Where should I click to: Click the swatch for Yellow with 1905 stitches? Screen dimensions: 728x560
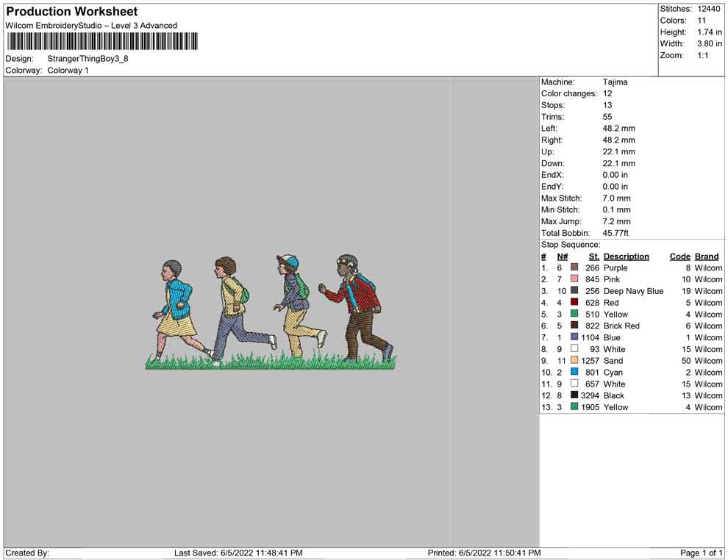[x=574, y=406]
